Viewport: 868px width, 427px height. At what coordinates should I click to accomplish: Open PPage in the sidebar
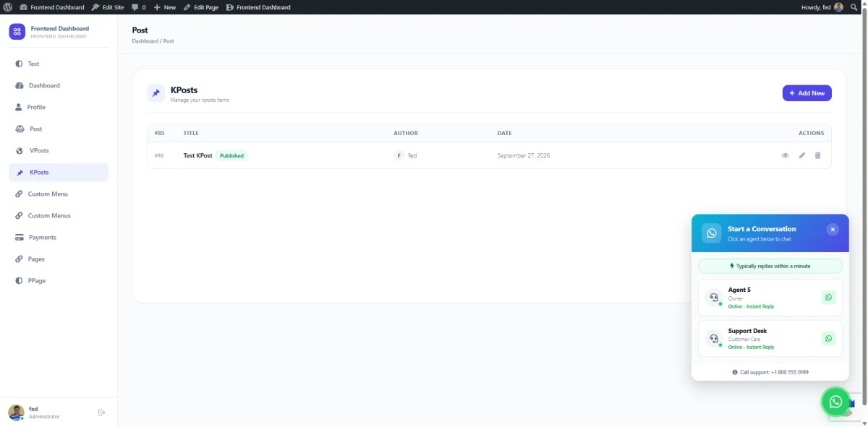[59, 280]
